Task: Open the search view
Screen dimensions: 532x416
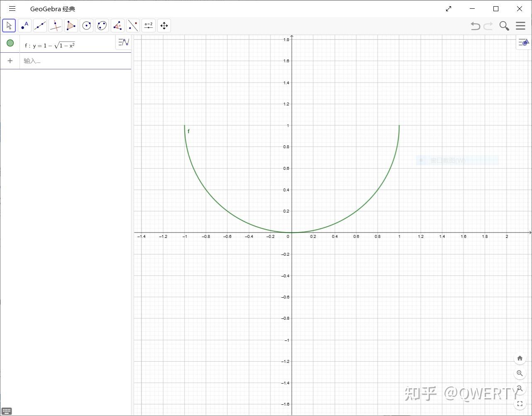Action: (504, 26)
